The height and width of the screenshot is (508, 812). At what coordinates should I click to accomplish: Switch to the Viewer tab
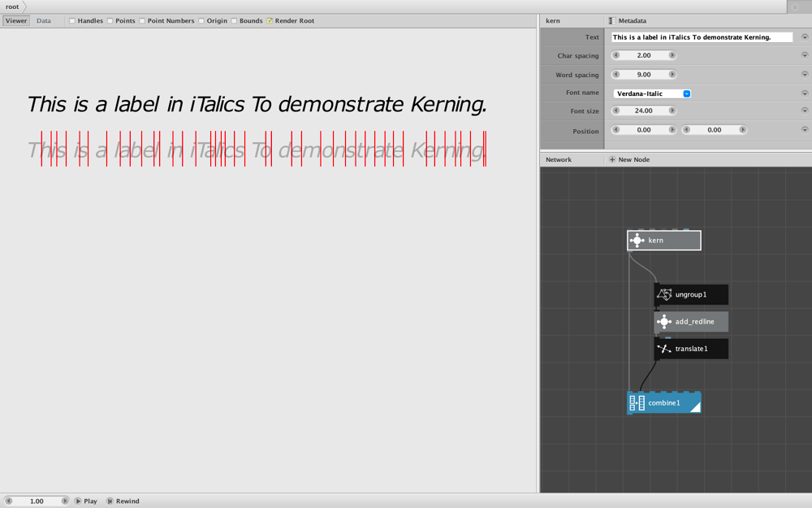click(16, 21)
